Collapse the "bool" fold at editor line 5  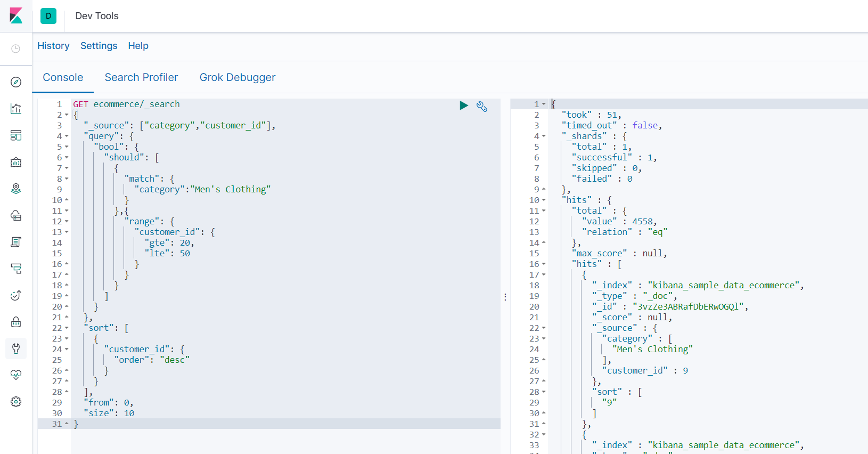pos(67,147)
